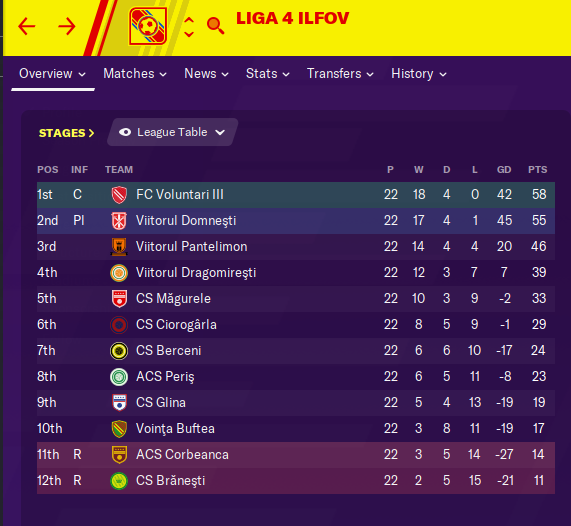Expand the Matches menu
This screenshot has height=526, width=571.
tap(135, 74)
